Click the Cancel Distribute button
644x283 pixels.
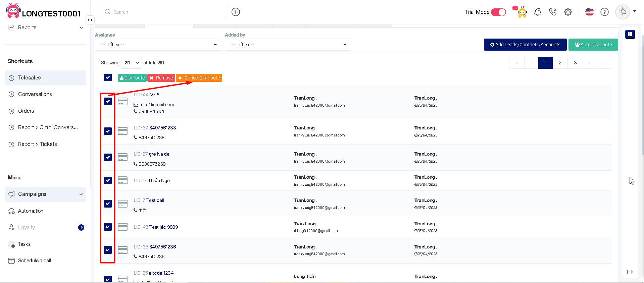[x=199, y=78]
